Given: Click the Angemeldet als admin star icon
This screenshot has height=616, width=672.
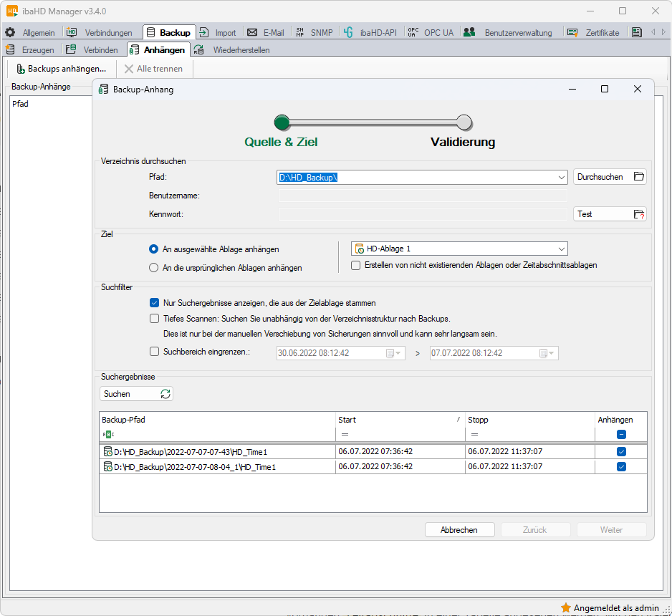Looking at the screenshot, I should [x=565, y=607].
